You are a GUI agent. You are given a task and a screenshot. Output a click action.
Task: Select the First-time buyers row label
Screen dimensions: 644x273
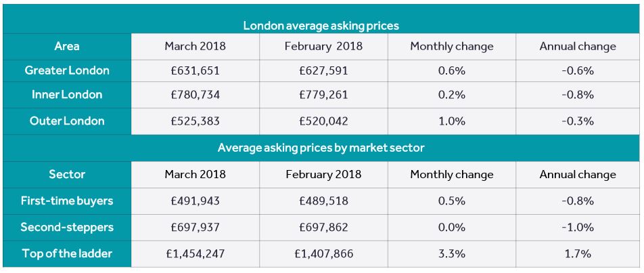(x=67, y=201)
